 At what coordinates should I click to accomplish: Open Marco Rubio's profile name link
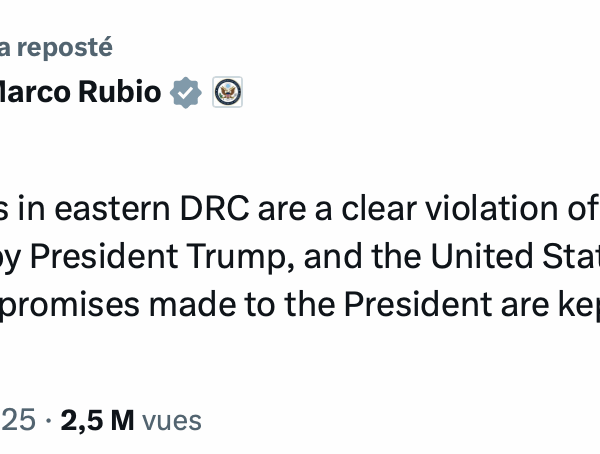[80, 92]
